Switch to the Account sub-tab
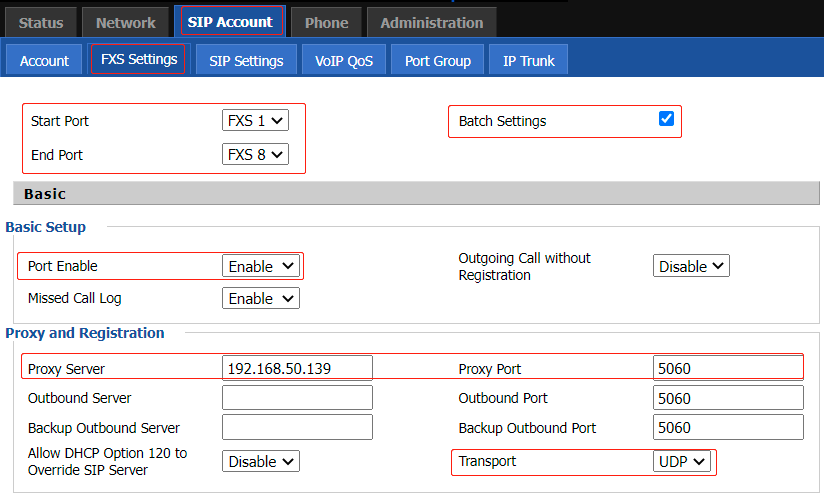Viewport: 824px width, 498px height. pos(44,60)
